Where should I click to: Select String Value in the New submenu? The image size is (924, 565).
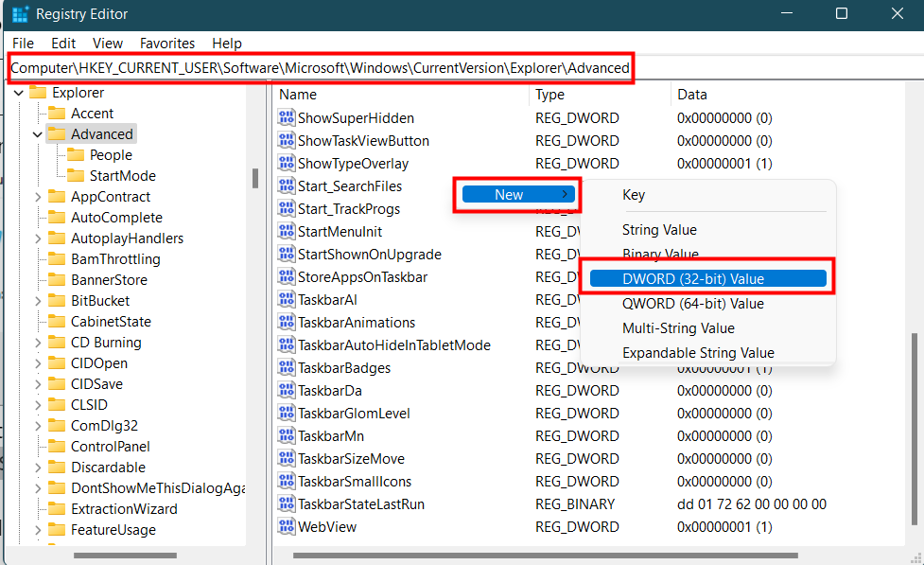659,230
